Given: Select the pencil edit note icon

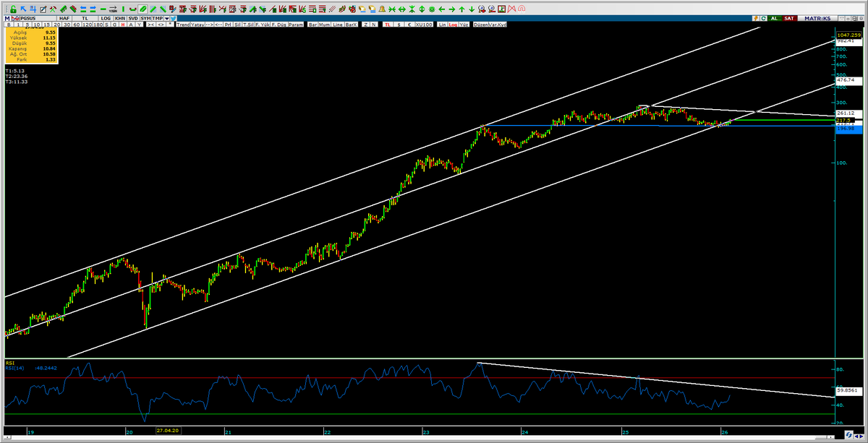Looking at the screenshot, I should click(43, 9).
